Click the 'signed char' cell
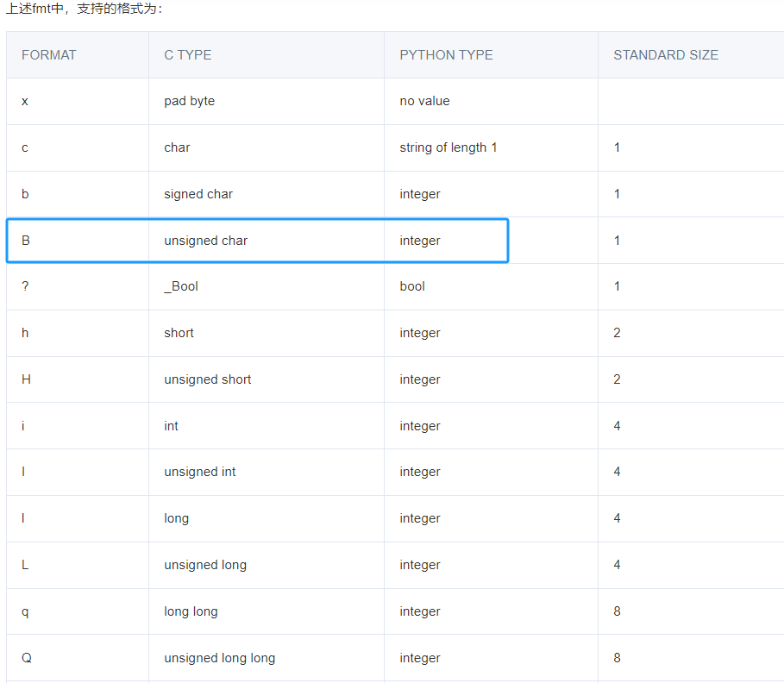The image size is (784, 683). (x=198, y=194)
